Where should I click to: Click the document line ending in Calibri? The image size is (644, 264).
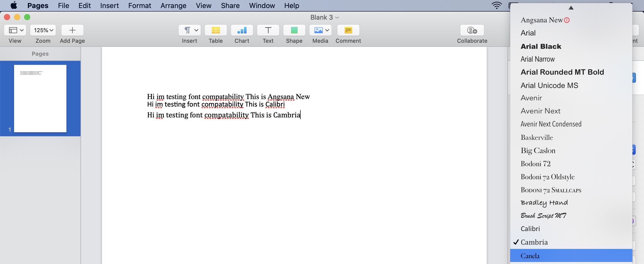[x=216, y=104]
